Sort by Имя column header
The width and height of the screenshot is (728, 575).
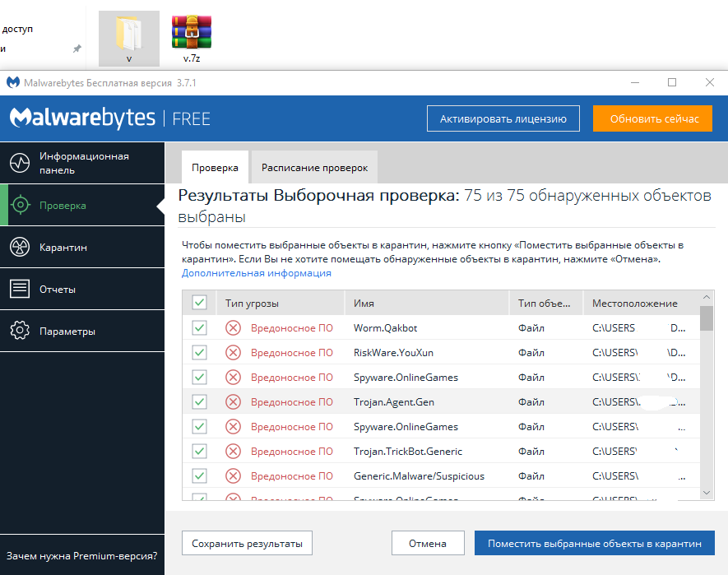[427, 303]
